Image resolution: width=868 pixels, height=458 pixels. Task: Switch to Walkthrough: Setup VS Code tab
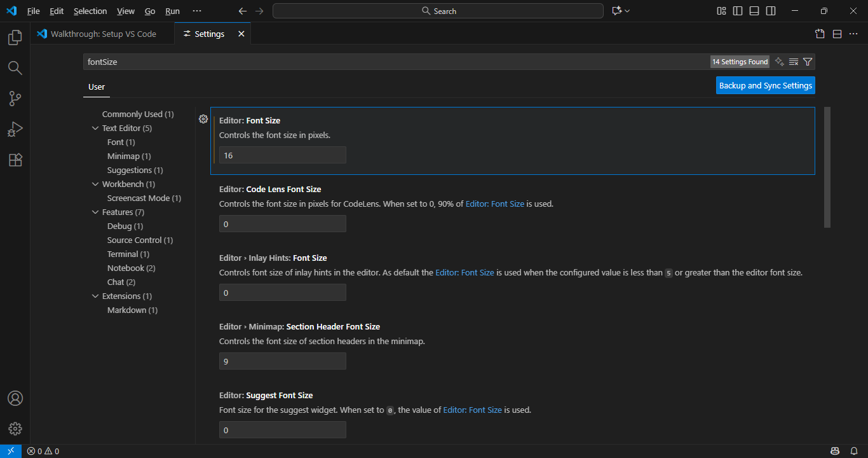tap(103, 34)
